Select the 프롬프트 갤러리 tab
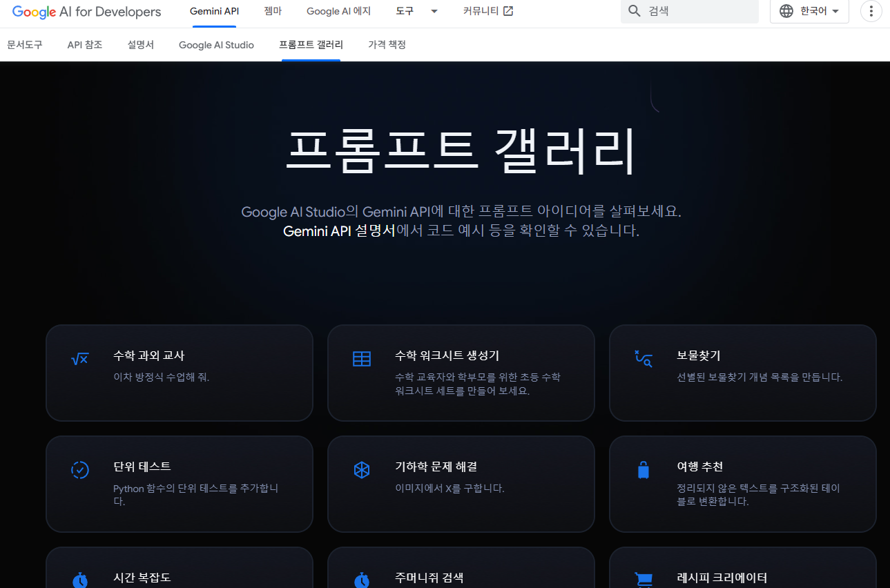 tap(311, 45)
